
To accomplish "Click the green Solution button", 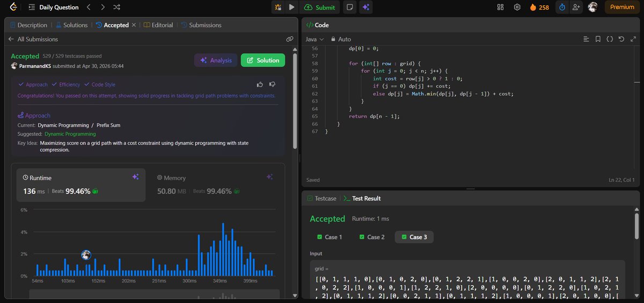I will (263, 61).
